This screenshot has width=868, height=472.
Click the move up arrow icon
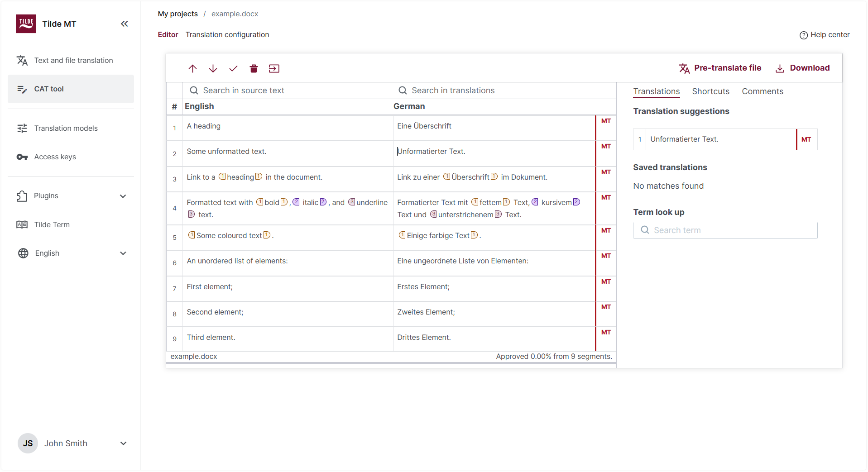(x=192, y=68)
